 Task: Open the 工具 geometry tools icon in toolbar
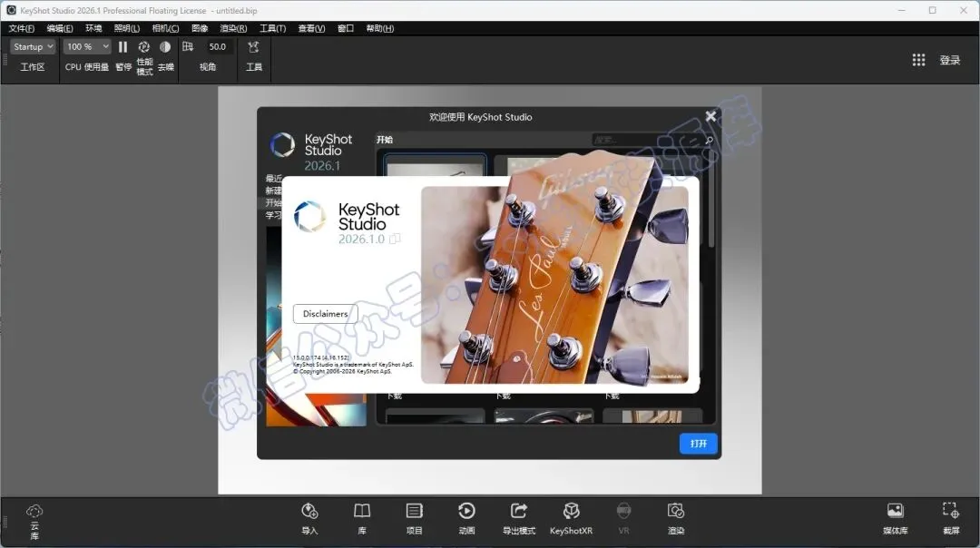point(253,47)
